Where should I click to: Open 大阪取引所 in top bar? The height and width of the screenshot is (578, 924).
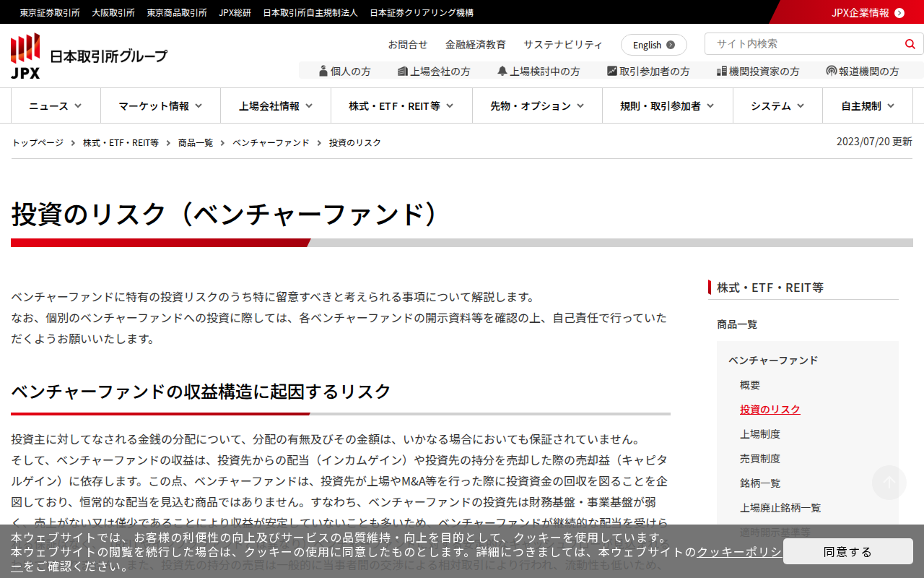pyautogui.click(x=113, y=12)
